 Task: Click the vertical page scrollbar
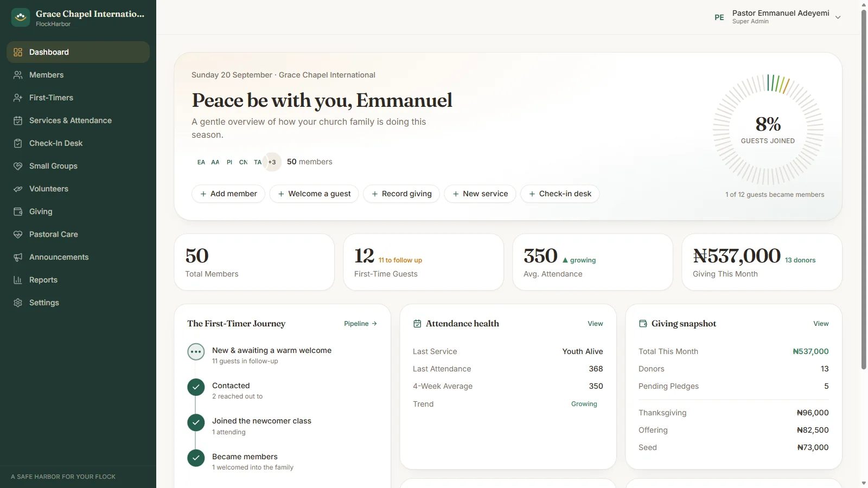click(x=864, y=190)
